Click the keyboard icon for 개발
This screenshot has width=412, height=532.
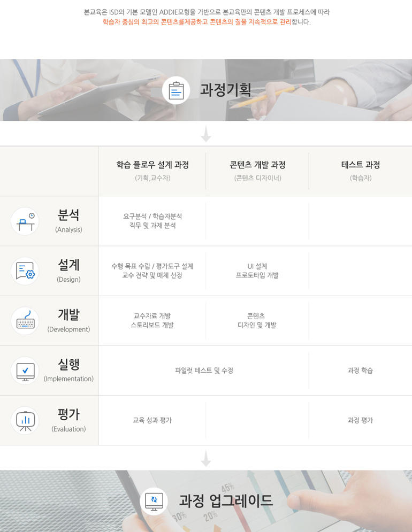[25, 321]
